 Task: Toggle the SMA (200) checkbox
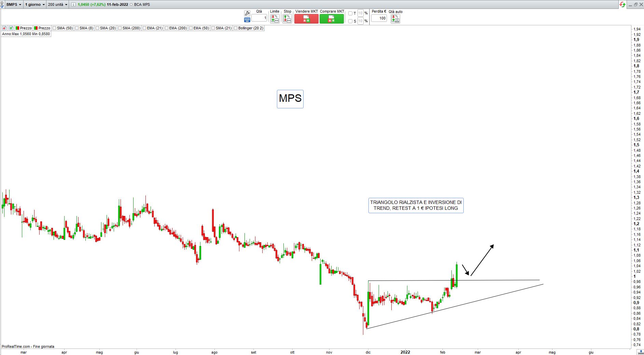tap(120, 28)
